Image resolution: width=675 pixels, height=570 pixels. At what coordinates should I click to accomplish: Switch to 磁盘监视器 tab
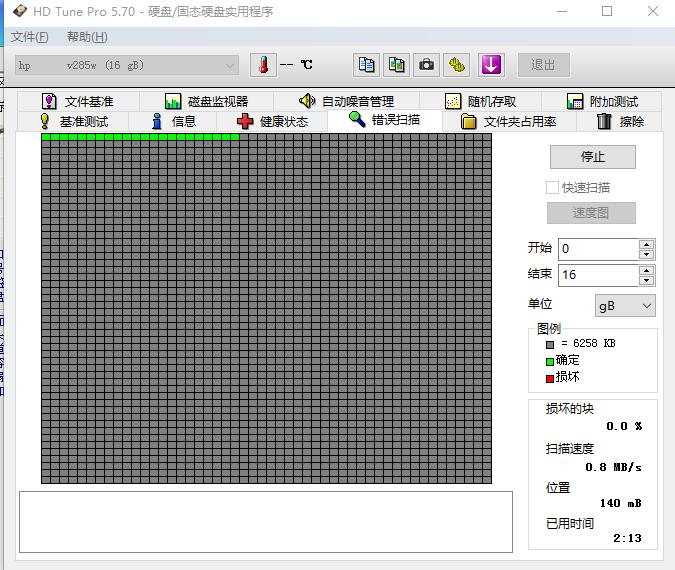[206, 102]
